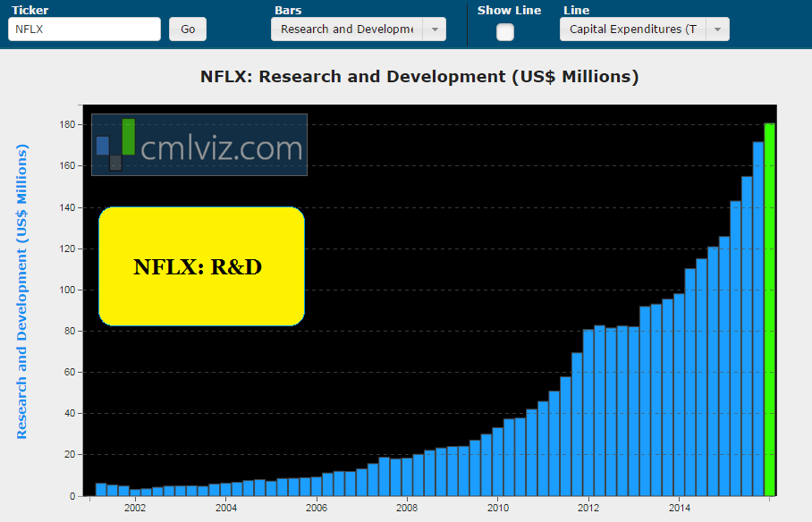The width and height of the screenshot is (812, 522).
Task: Click the blue bar just left of the green bar
Action: (x=758, y=319)
